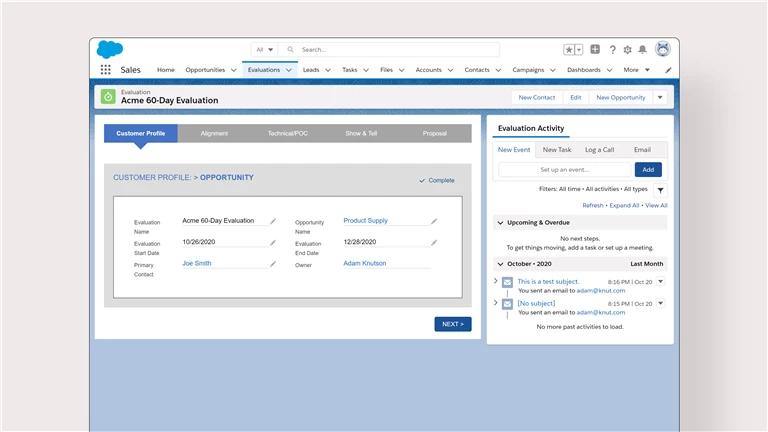768x432 pixels.
Task: Open the Contacts nav tab
Action: point(477,70)
